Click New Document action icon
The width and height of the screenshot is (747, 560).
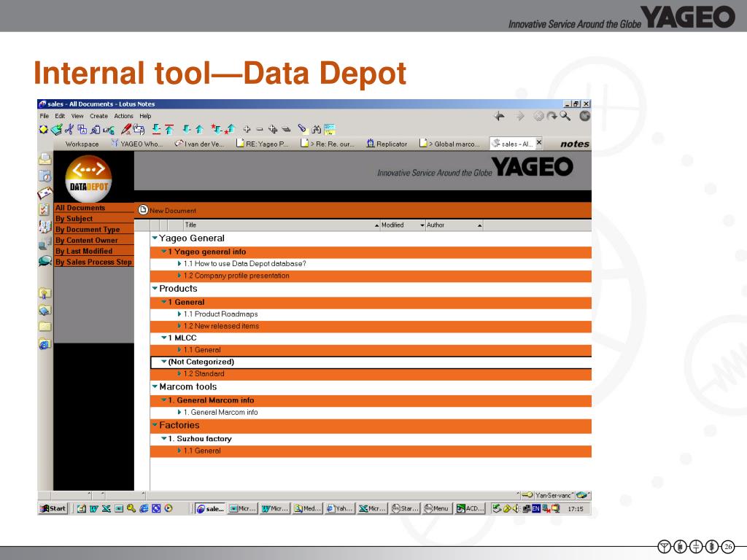[143, 209]
